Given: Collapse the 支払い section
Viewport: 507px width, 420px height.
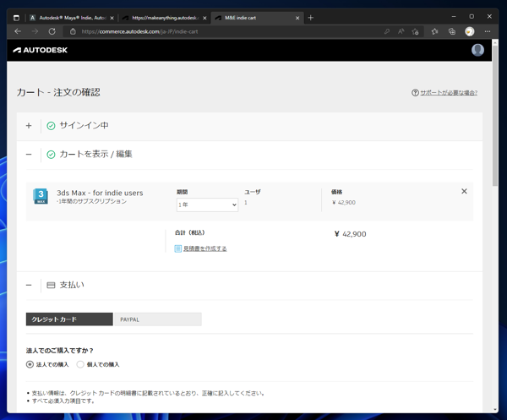Looking at the screenshot, I should (29, 285).
